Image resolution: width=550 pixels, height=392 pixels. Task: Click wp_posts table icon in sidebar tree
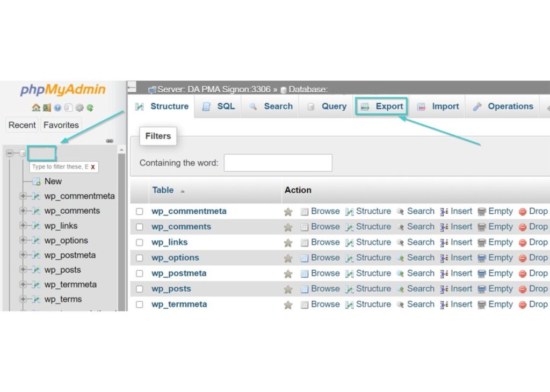click(x=36, y=270)
